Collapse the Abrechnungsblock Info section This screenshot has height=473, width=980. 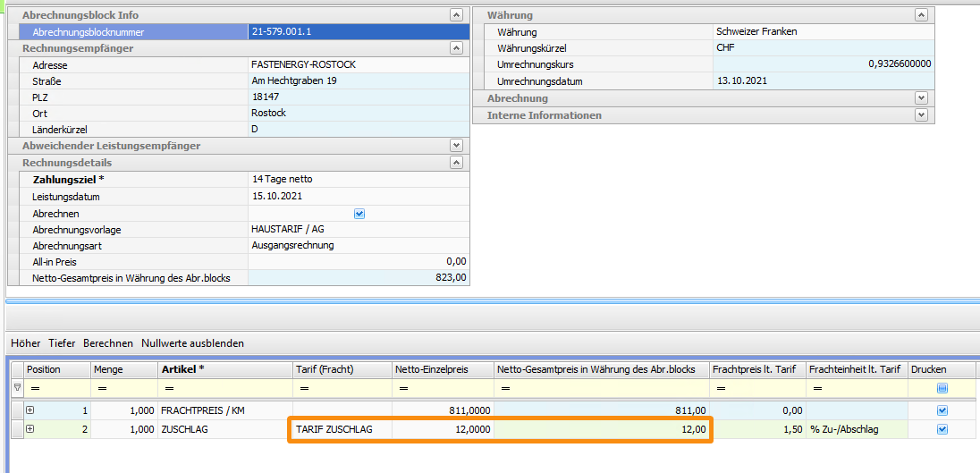pyautogui.click(x=457, y=15)
